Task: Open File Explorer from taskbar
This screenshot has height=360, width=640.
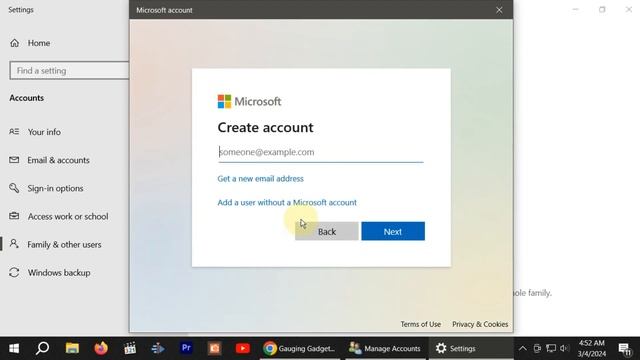Action: click(x=72, y=348)
